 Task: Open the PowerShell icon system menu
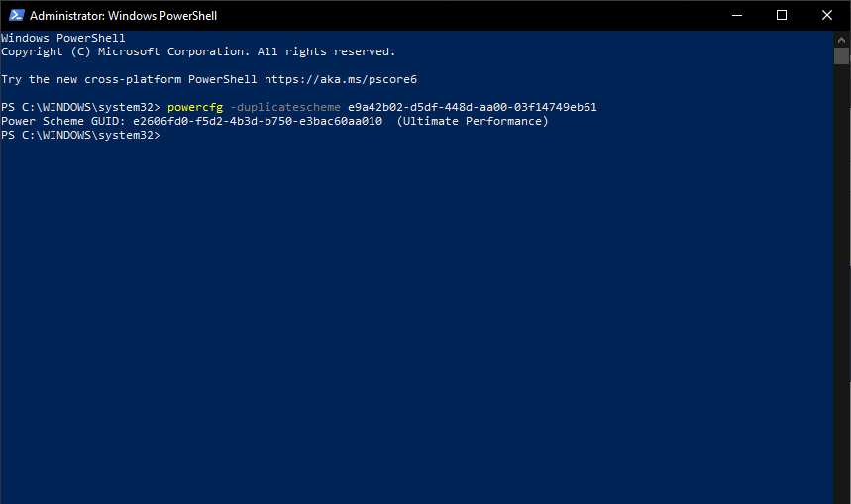(x=14, y=16)
